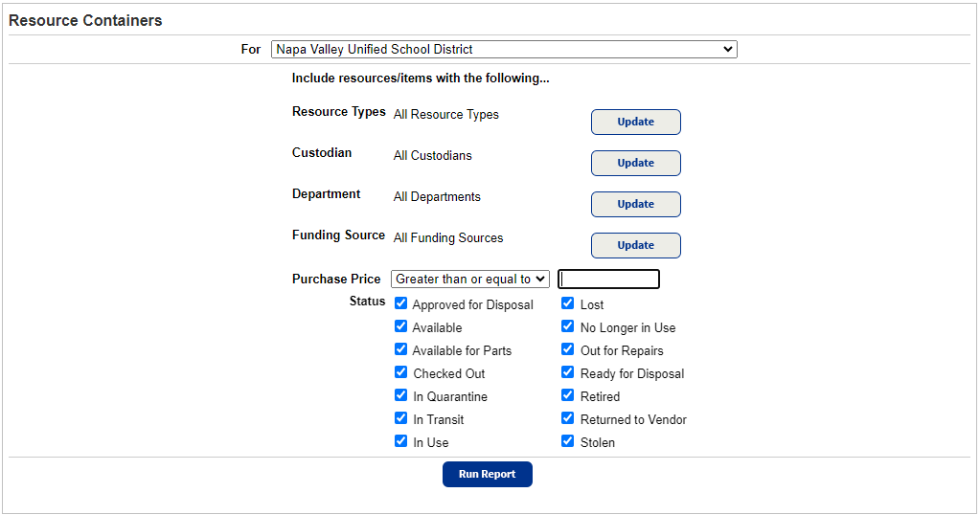980x515 pixels.
Task: Click Update button for Resource Types
Action: [x=635, y=122]
